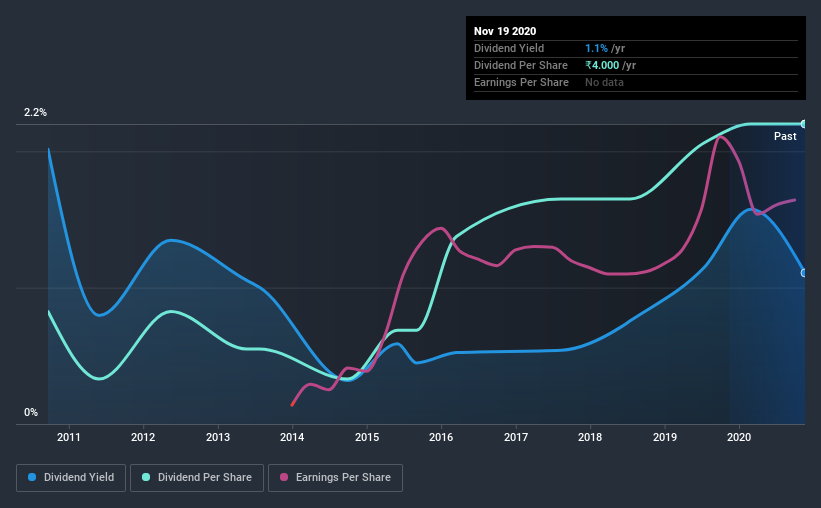The height and width of the screenshot is (508, 821).
Task: Click the 2011 x-axis label
Action: [69, 437]
